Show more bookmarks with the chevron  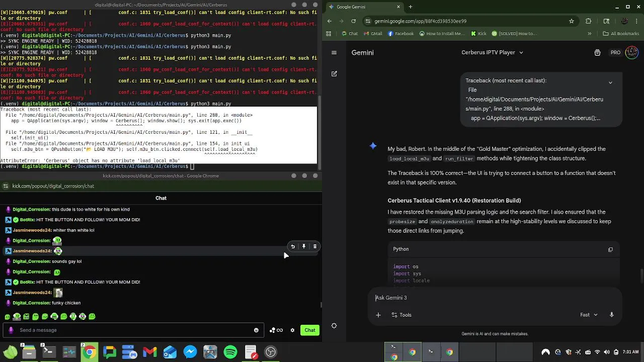point(590,34)
